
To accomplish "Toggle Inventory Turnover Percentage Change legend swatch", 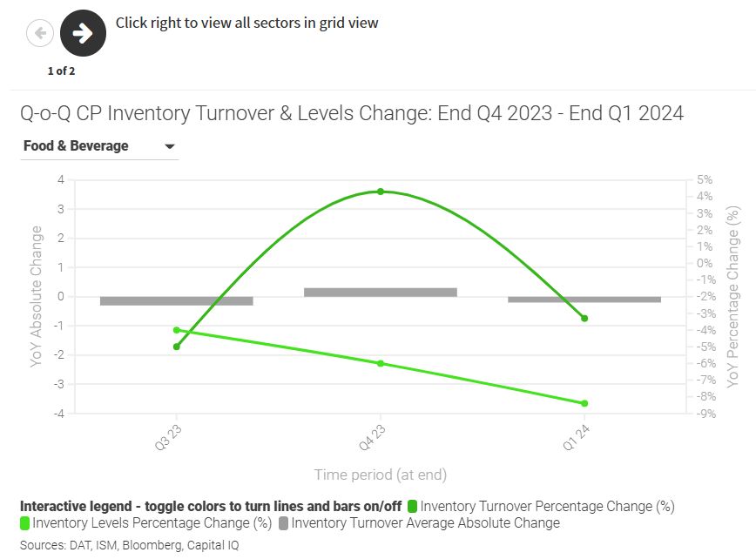I will click(x=413, y=506).
